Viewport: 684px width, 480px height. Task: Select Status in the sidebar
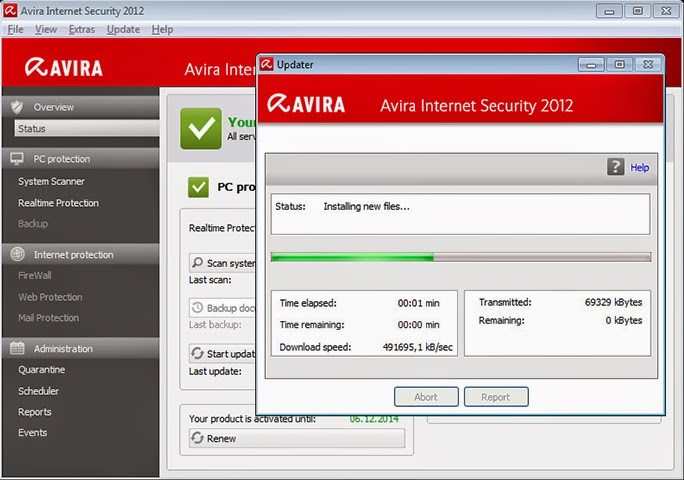pyautogui.click(x=87, y=128)
